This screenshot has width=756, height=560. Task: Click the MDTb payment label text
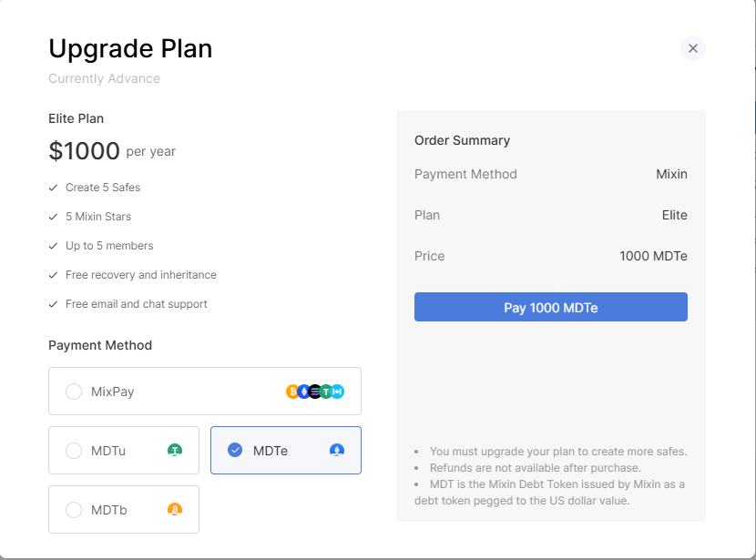109,510
